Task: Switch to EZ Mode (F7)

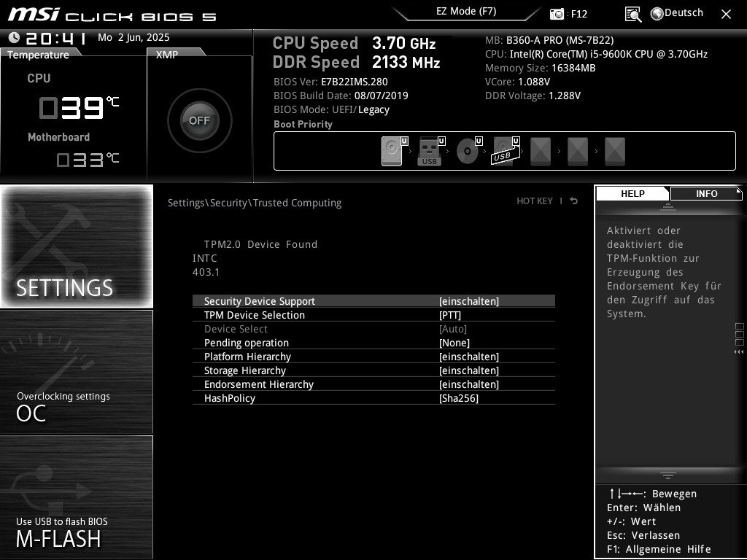Action: [466, 12]
